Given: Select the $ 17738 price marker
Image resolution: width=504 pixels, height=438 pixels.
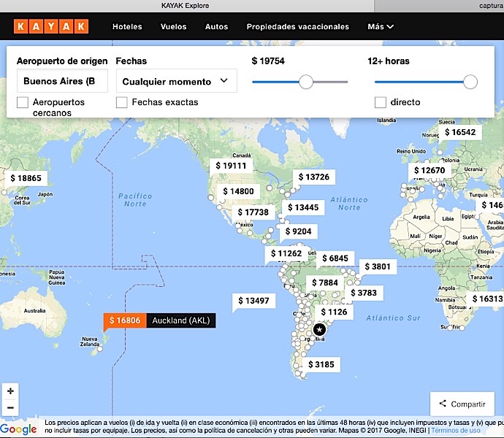Looking at the screenshot, I should tap(253, 212).
